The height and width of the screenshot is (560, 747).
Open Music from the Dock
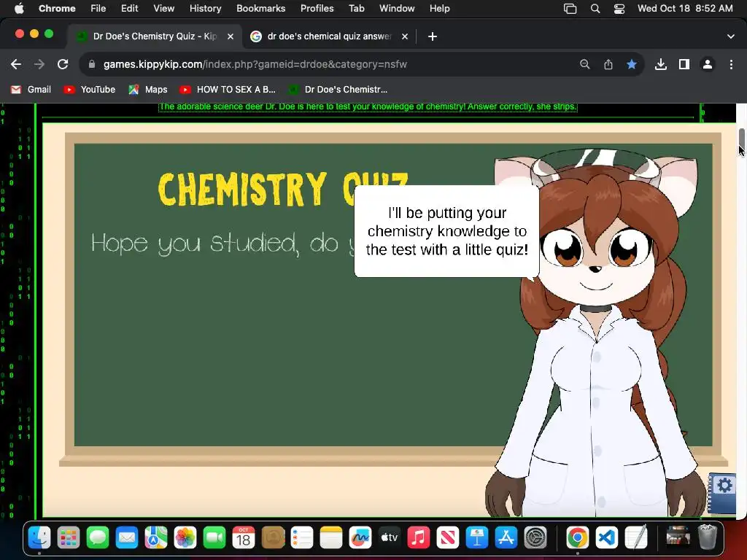[418, 538]
